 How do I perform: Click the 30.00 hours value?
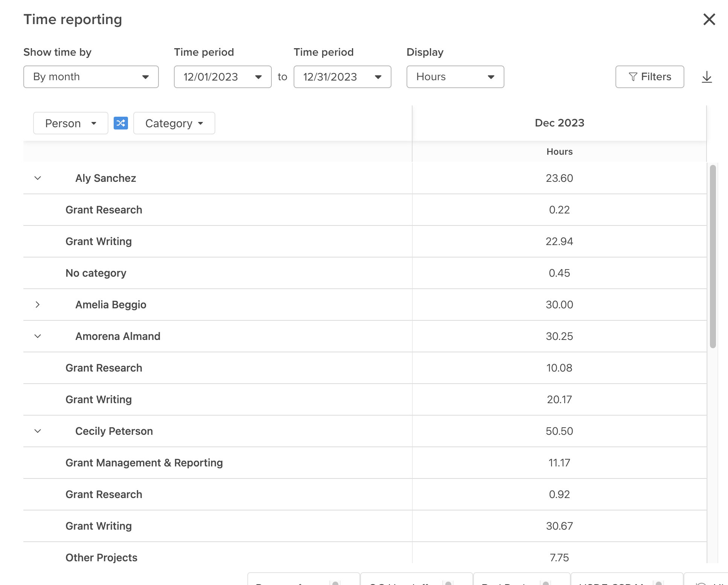559,305
